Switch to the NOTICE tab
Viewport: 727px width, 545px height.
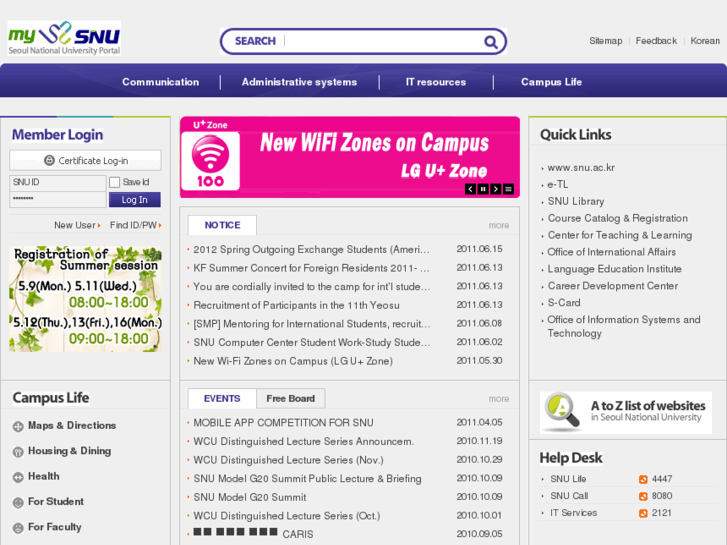222,225
